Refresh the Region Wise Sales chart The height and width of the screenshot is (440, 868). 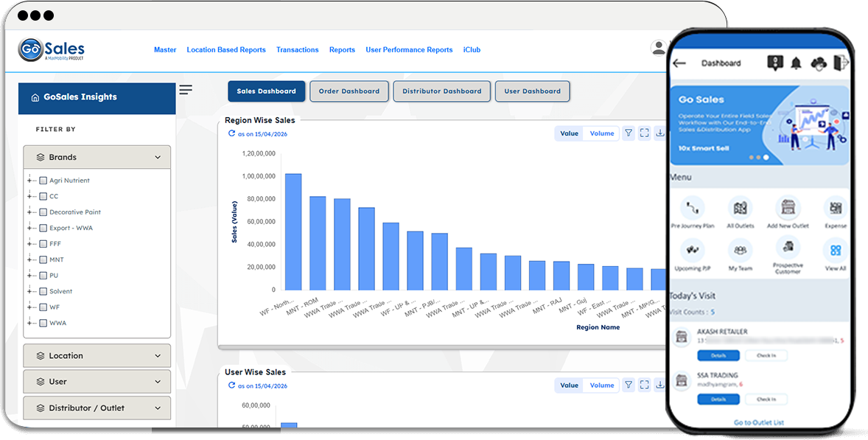pos(231,133)
